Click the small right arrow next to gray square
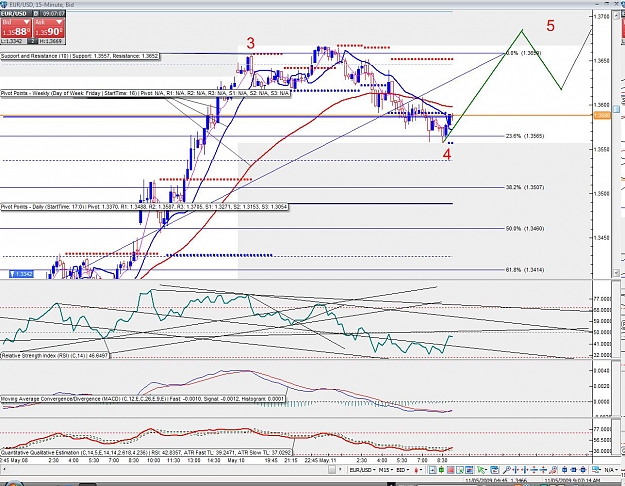The image size is (625, 486). 340,470
